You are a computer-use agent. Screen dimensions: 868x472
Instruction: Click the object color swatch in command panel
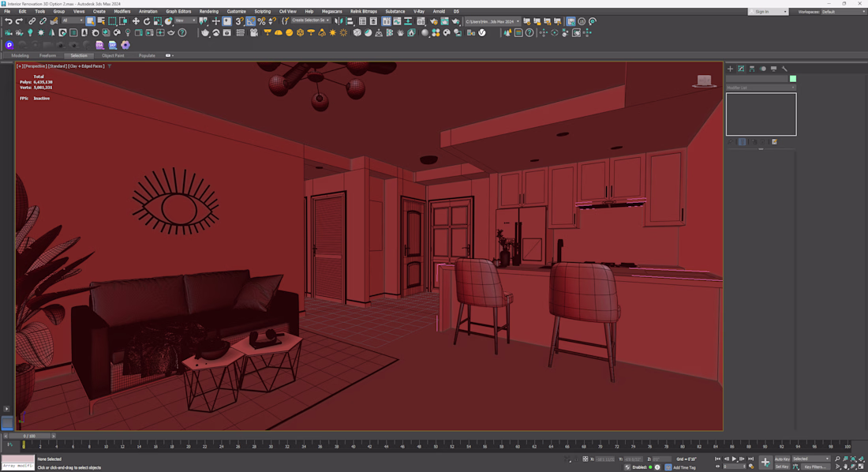point(793,79)
